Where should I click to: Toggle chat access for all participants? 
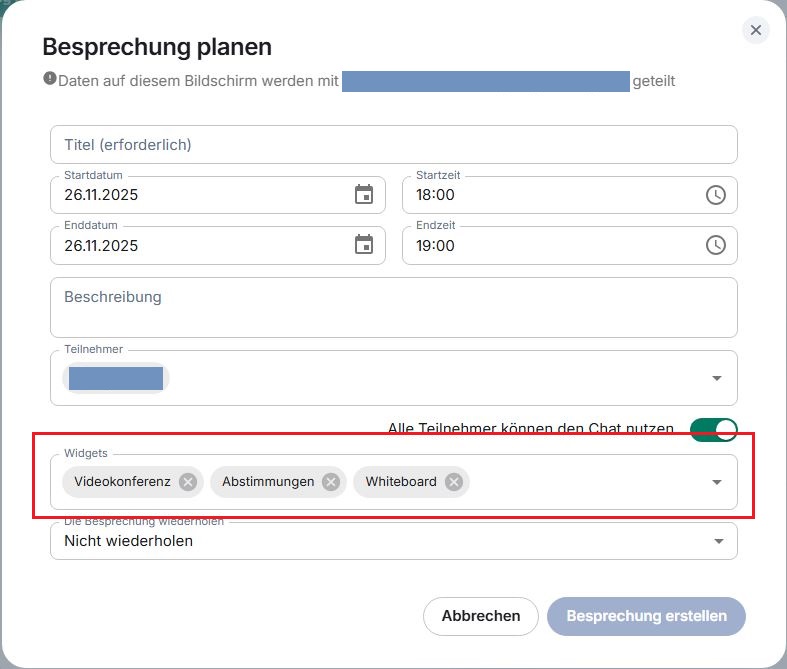pos(713,430)
